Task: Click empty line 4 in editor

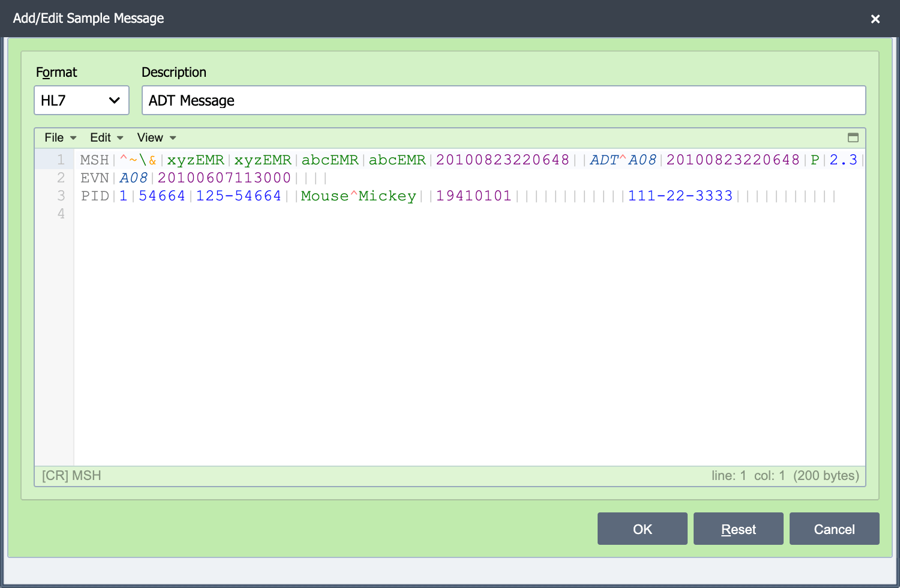Action: (469, 214)
